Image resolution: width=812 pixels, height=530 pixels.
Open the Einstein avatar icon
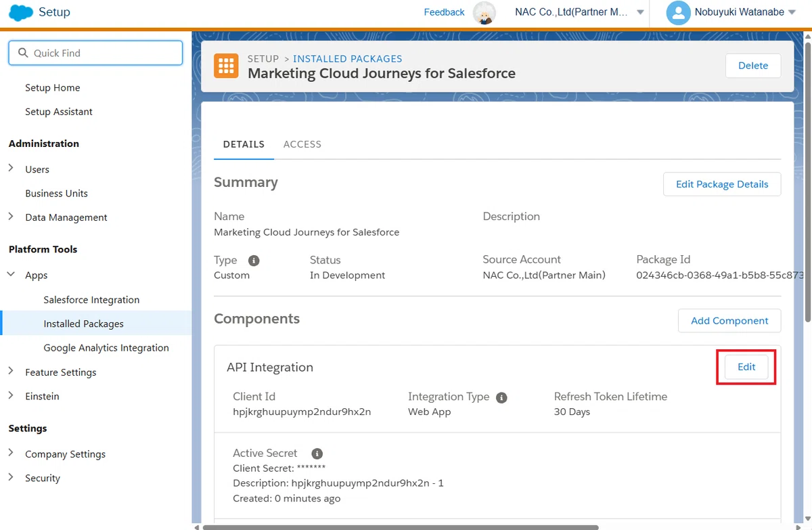[x=484, y=12]
